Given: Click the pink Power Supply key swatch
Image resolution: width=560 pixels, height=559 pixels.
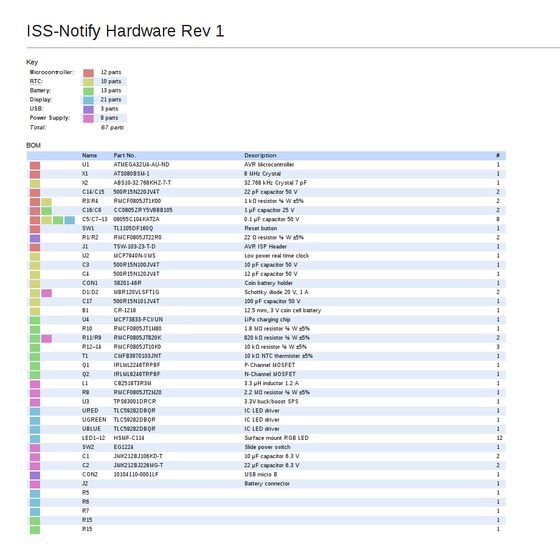Looking at the screenshot, I should [x=88, y=118].
